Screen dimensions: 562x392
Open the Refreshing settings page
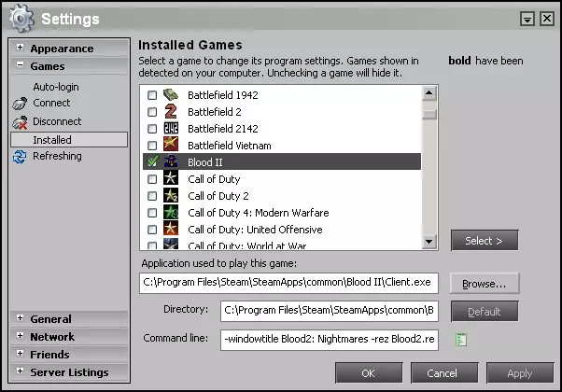(57, 156)
